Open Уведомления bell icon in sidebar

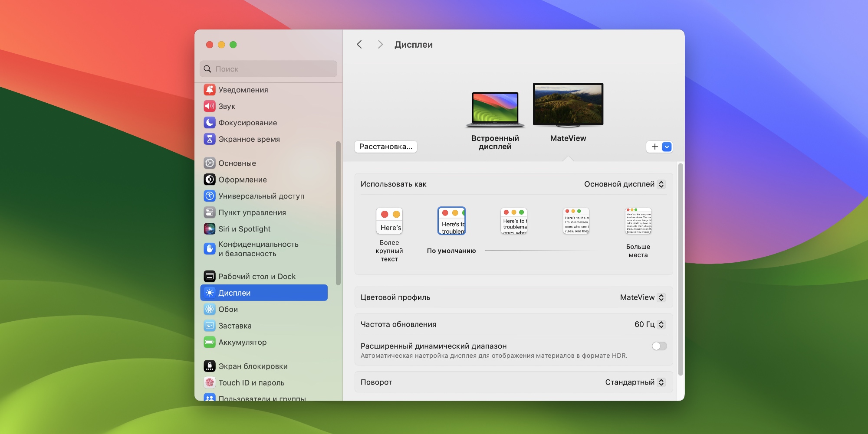coord(210,90)
